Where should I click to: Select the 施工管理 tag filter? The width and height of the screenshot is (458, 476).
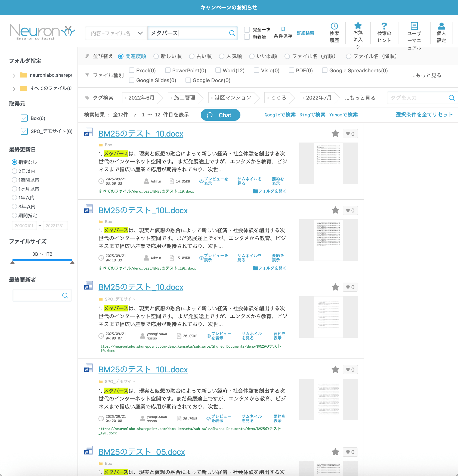click(185, 98)
